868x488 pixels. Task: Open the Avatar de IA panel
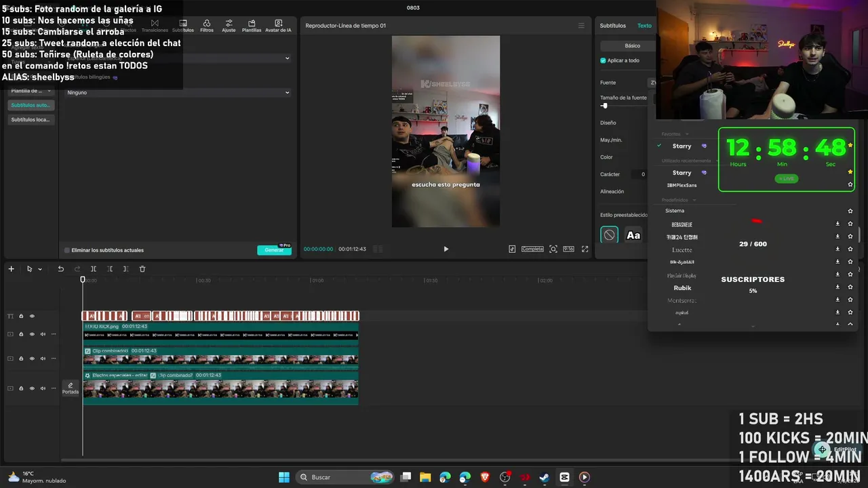point(278,26)
